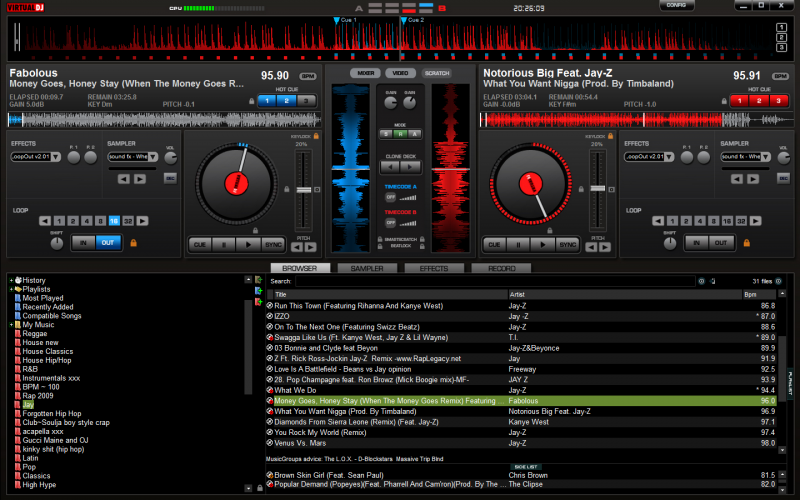This screenshot has width=800, height=500.
Task: Click the left deck sampler volume knob
Action: coord(170,158)
